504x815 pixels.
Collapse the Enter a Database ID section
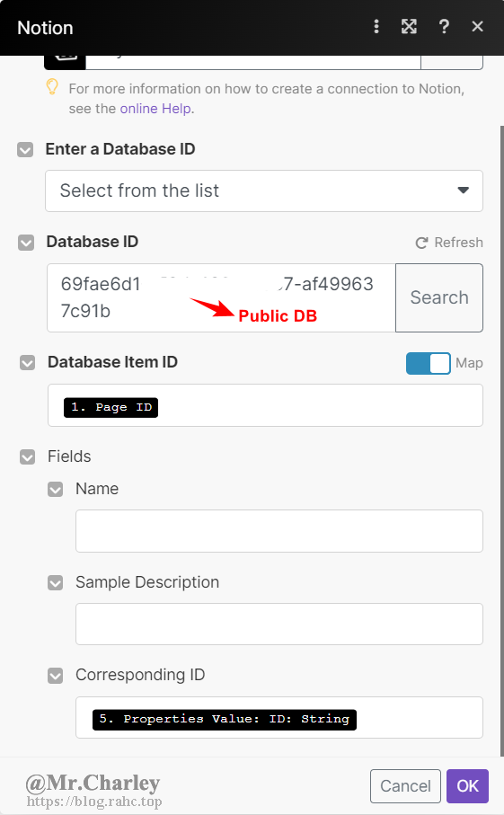[x=25, y=150]
